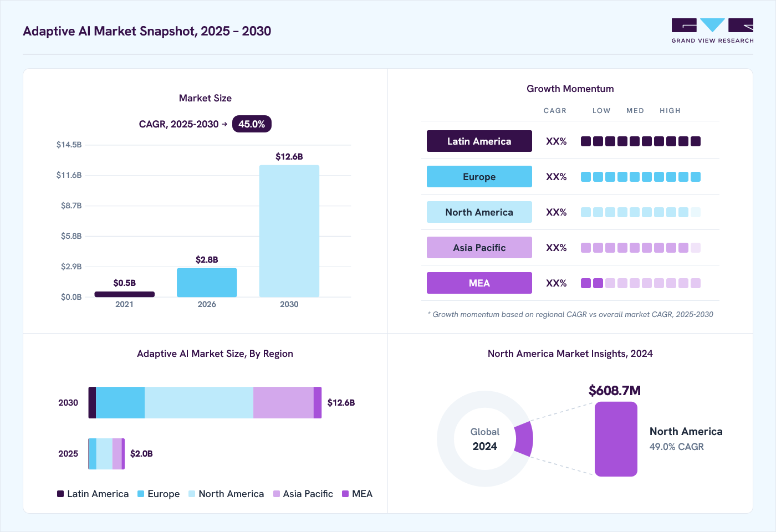This screenshot has width=776, height=532.
Task: Click the HIGH column header
Action: pos(670,111)
